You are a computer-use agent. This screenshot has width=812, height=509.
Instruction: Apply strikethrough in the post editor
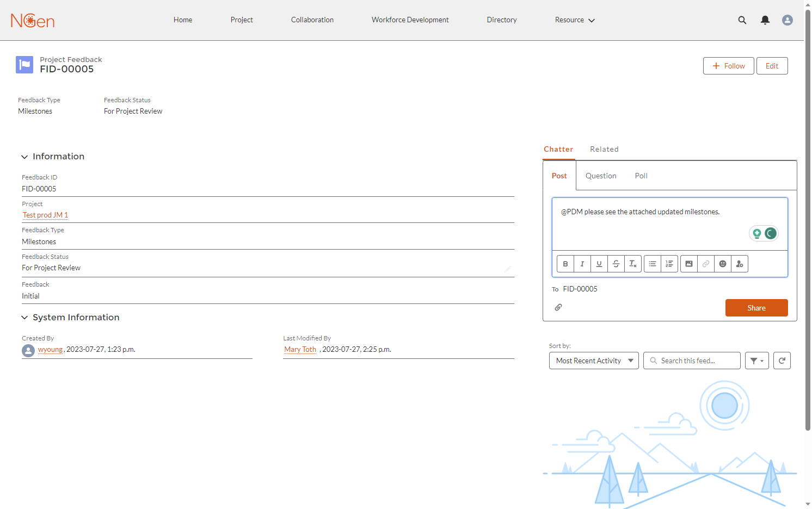click(x=616, y=264)
